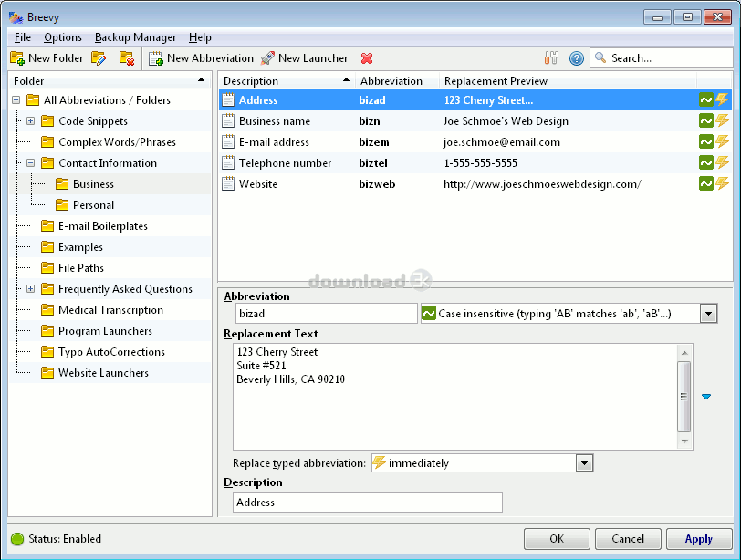
Task: Click the Replacement Preview column header
Action: [568, 81]
